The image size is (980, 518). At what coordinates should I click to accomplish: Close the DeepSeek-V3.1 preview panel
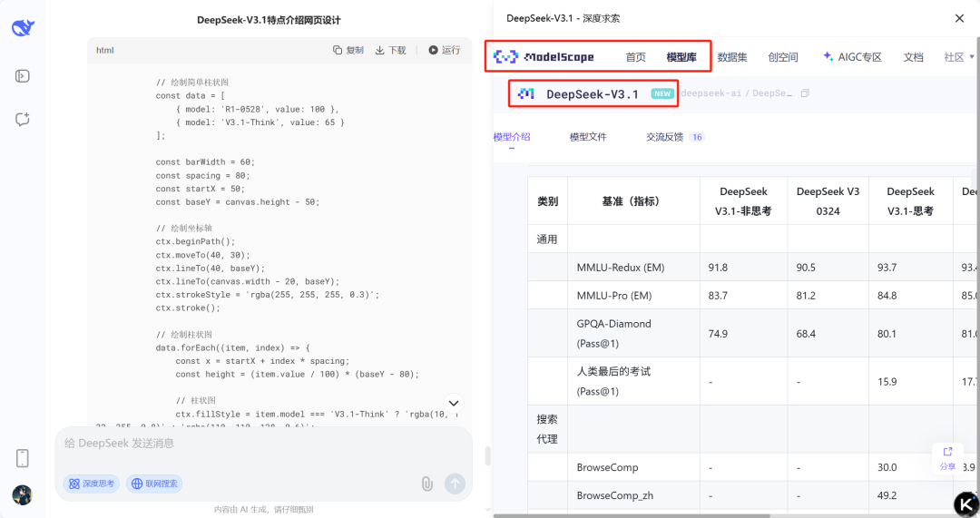tap(959, 18)
